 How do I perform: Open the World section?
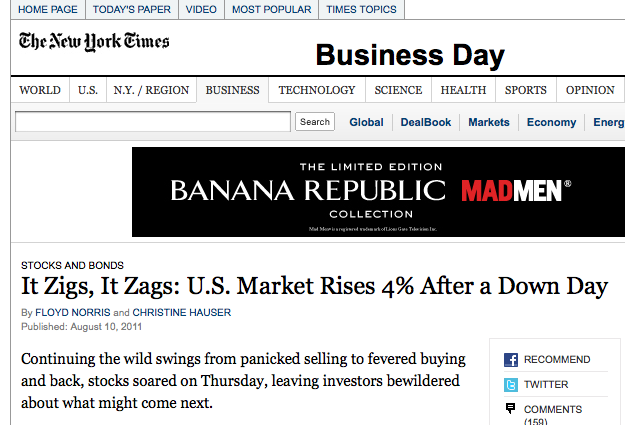[40, 90]
